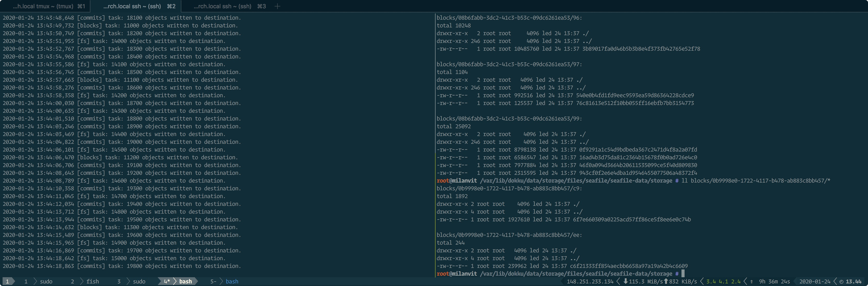This screenshot has height=286, width=868.
Task: Click the shell prompt cursor in right pane
Action: click(x=683, y=274)
